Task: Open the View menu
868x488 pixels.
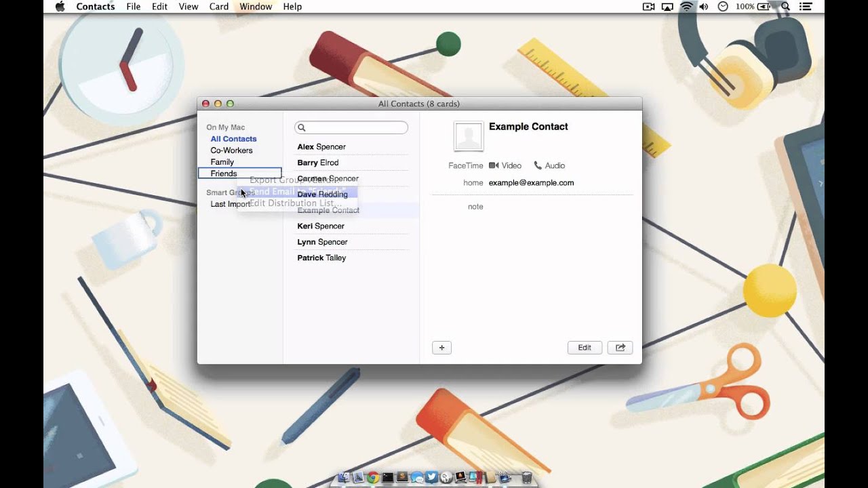Action: click(x=189, y=6)
